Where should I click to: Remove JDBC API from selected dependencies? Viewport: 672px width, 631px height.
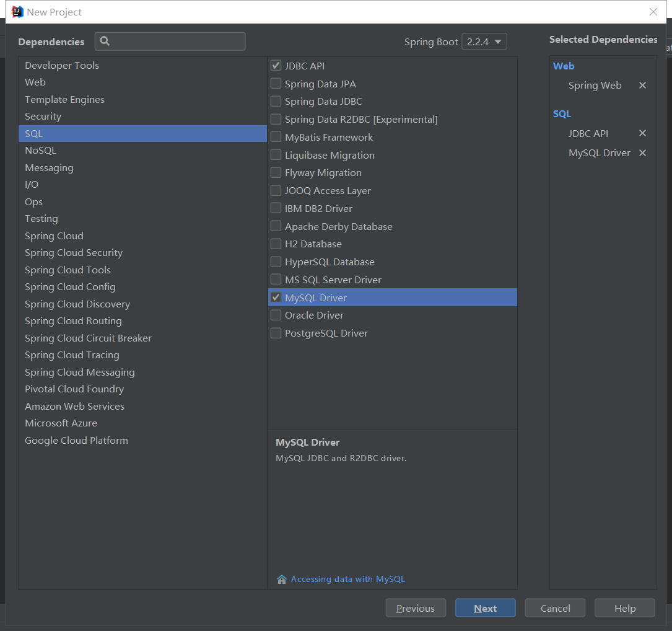click(642, 133)
